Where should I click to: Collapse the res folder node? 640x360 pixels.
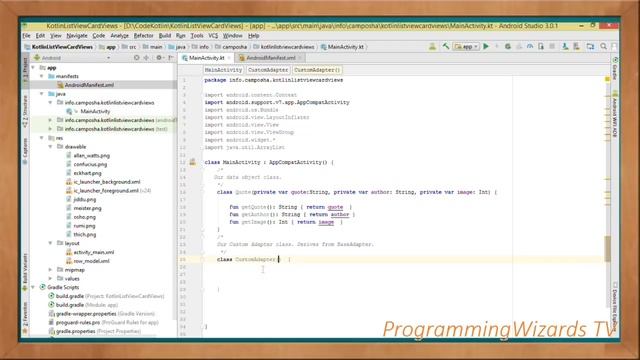click(x=42, y=138)
